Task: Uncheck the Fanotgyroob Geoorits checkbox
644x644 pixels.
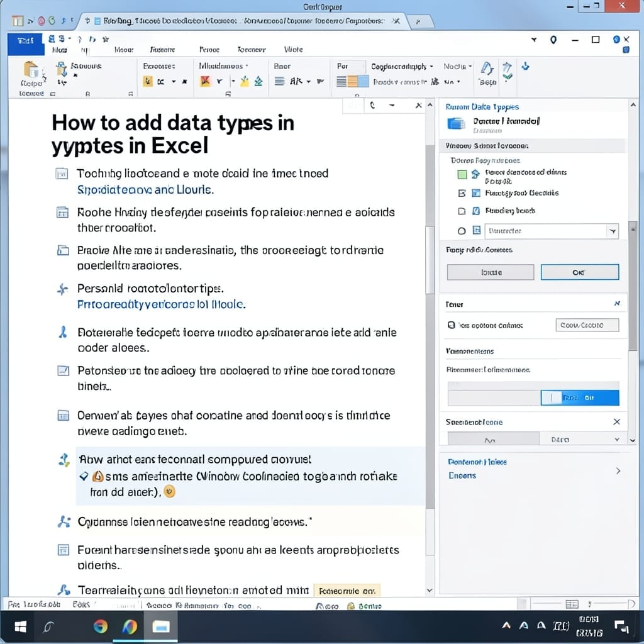Action: pyautogui.click(x=462, y=193)
